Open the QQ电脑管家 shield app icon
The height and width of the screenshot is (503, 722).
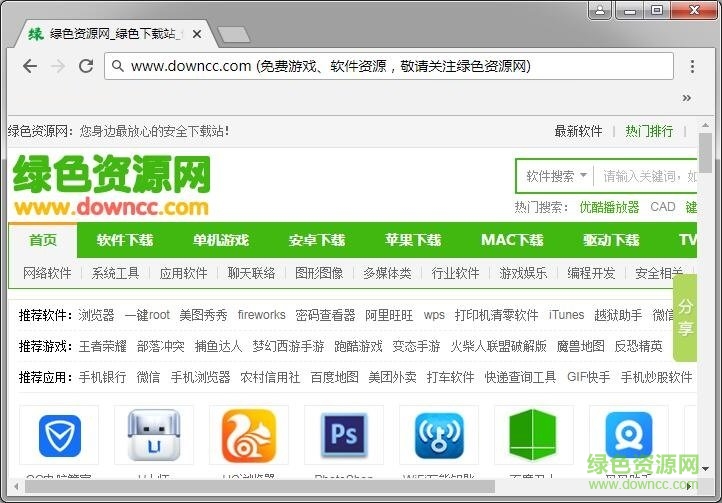[60, 436]
